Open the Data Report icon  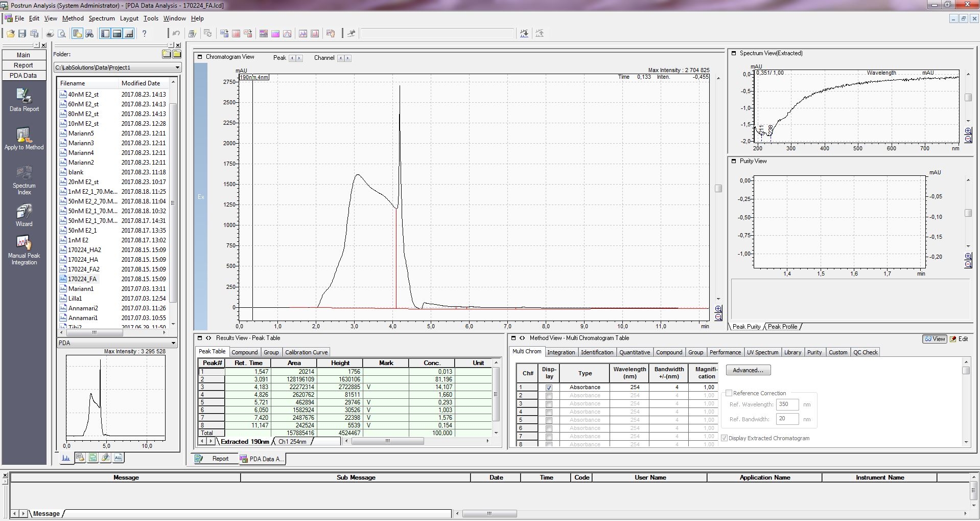24,96
